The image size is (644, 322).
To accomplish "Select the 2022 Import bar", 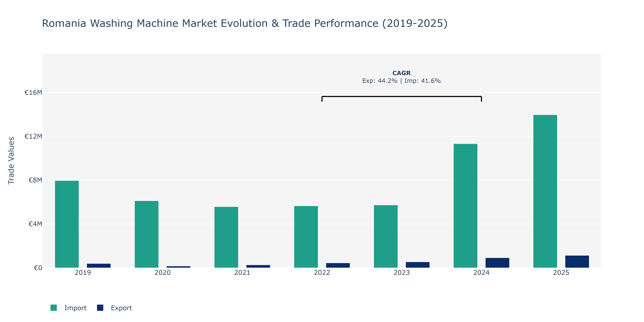I will pyautogui.click(x=306, y=237).
